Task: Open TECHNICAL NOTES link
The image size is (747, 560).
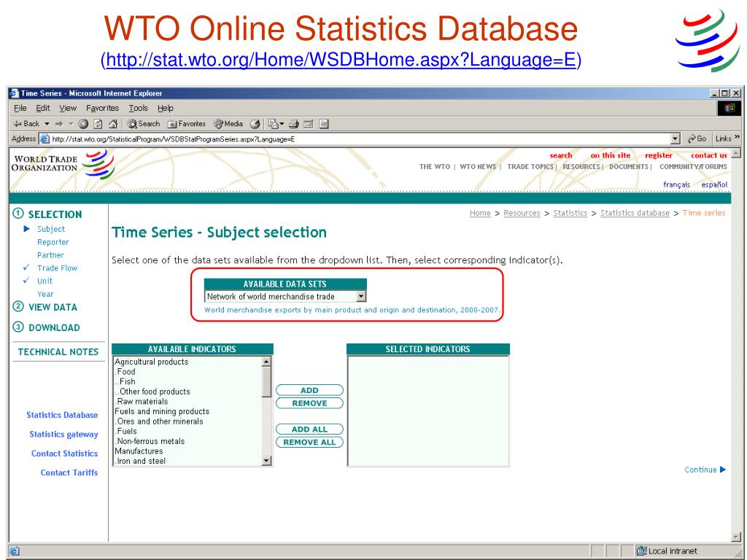Action: [x=58, y=352]
